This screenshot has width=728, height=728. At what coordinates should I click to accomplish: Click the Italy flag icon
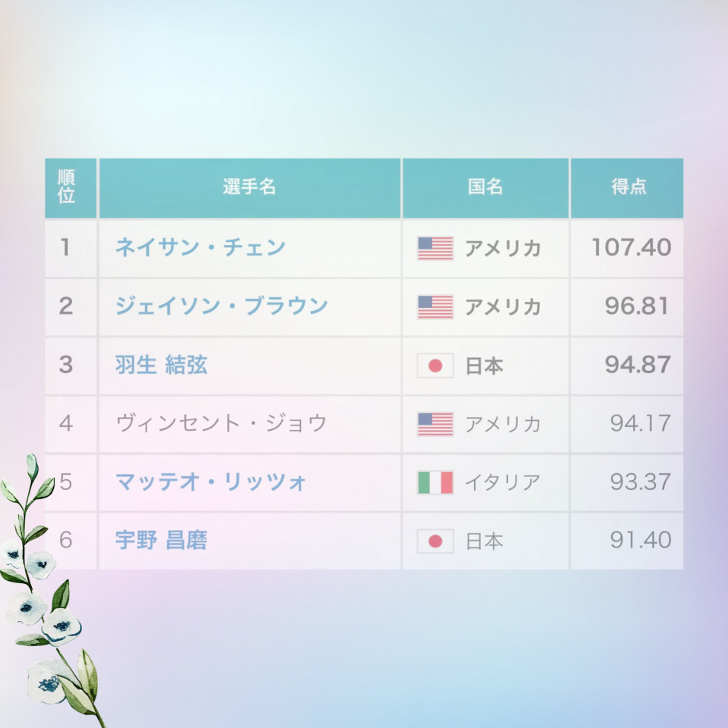(435, 482)
